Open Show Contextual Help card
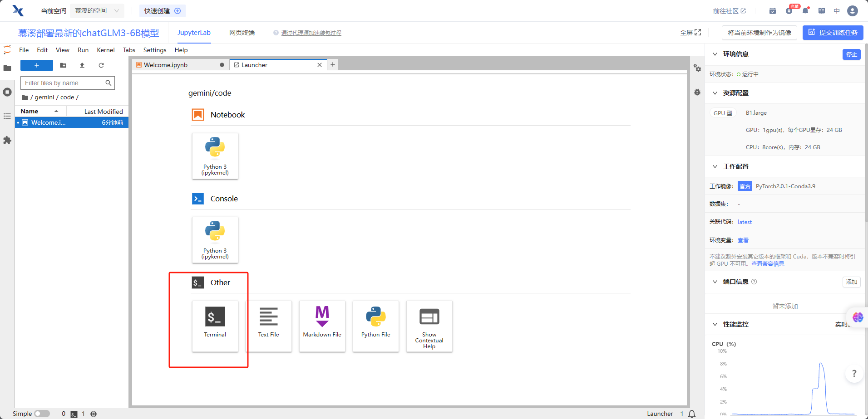This screenshot has width=868, height=419. 429,326
